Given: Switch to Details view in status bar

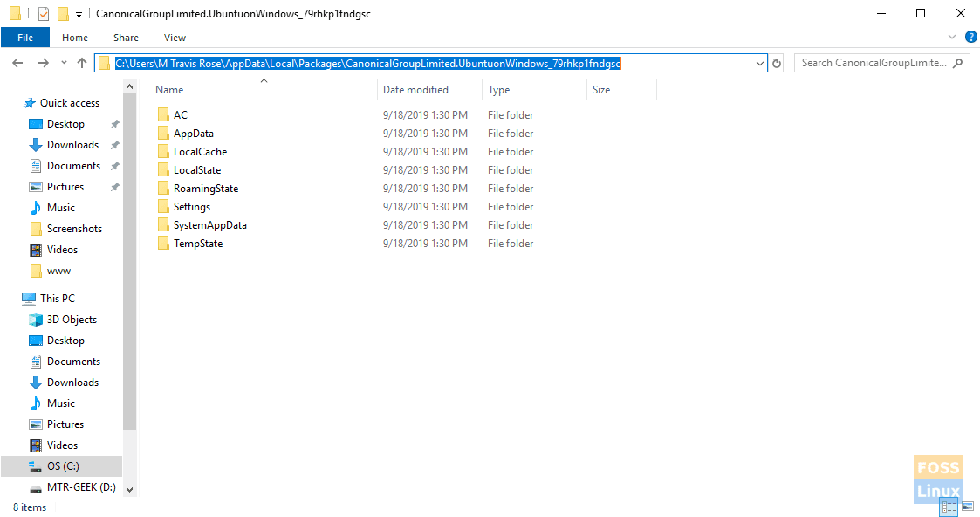Looking at the screenshot, I should click(949, 507).
